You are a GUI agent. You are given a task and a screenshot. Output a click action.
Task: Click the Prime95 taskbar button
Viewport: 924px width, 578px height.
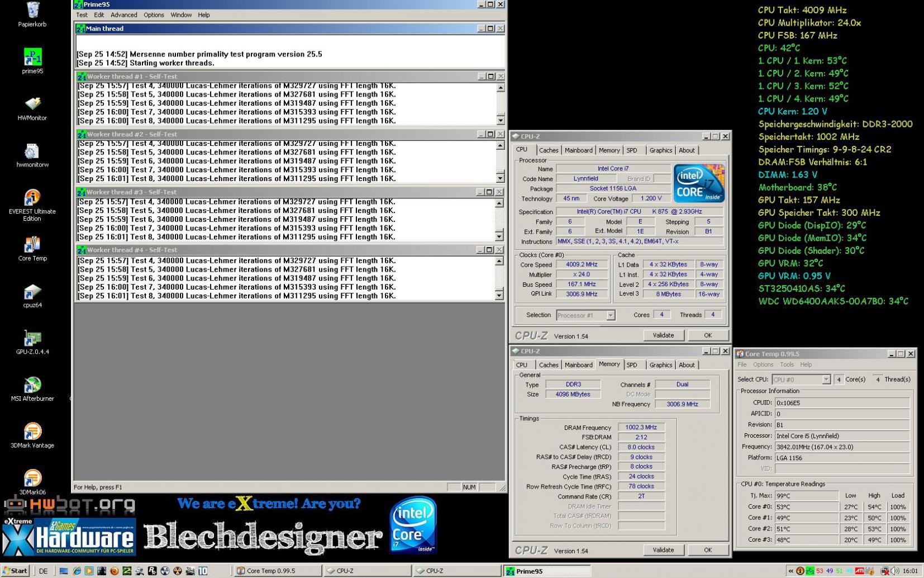547,571
